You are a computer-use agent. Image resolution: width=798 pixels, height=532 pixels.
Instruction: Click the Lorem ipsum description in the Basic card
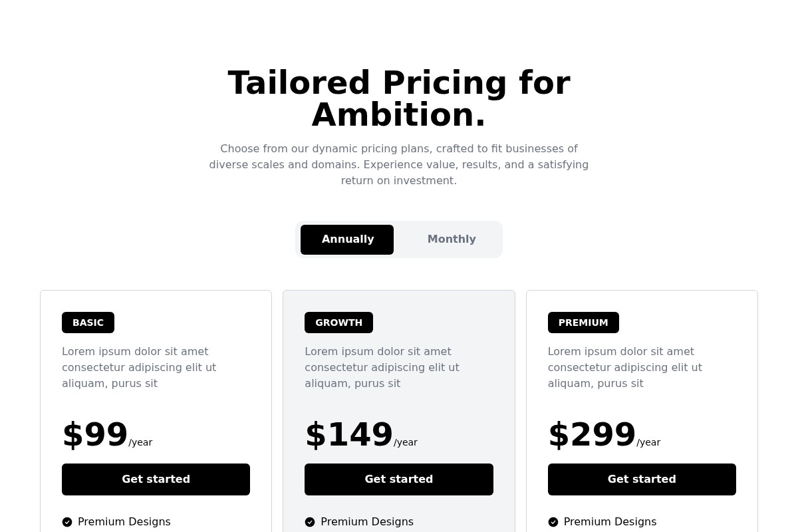click(x=139, y=367)
